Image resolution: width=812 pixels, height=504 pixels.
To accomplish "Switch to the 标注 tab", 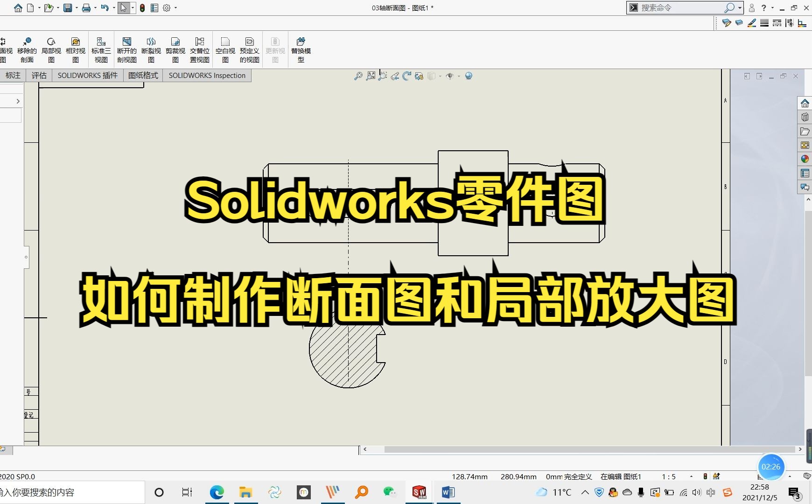I will [13, 76].
